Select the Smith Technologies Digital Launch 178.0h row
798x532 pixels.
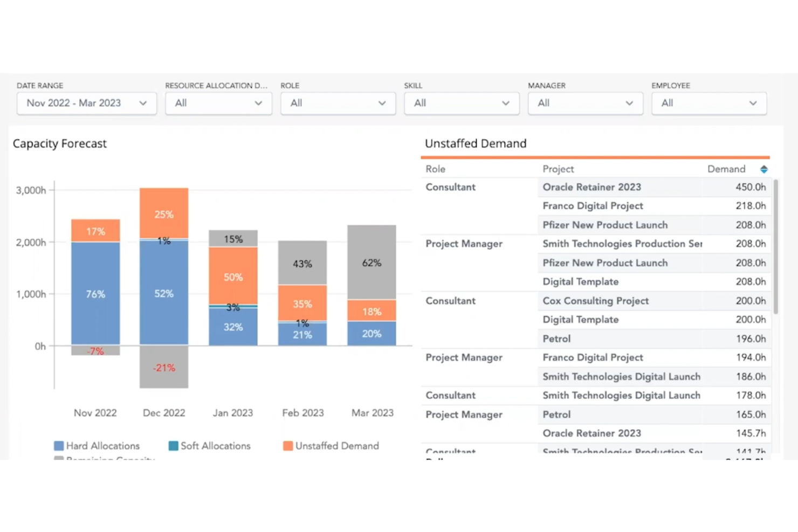[654, 395]
